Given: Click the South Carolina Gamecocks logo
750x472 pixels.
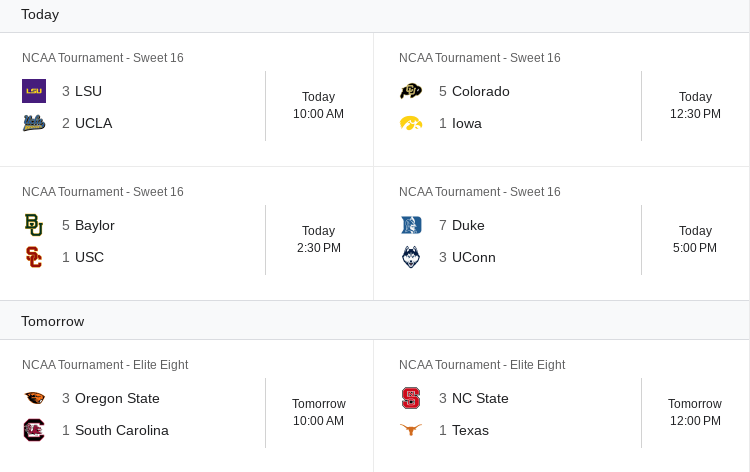Looking at the screenshot, I should (x=34, y=430).
